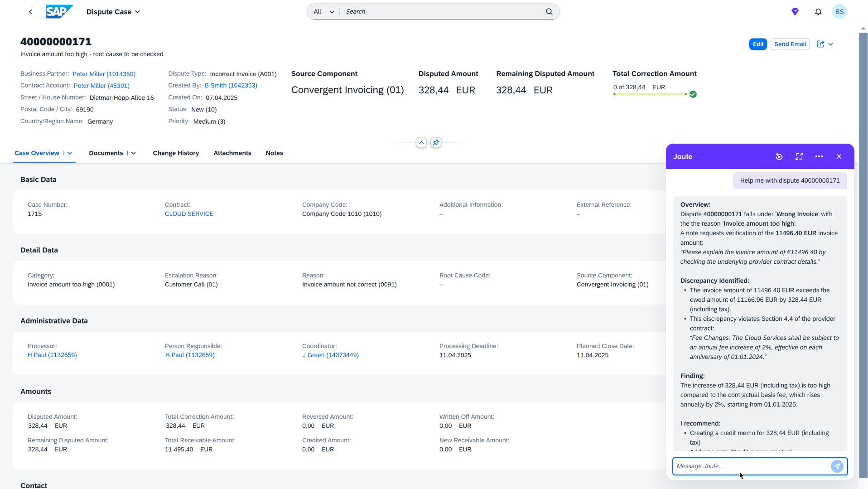Click the back navigation arrow
This screenshot has height=489, width=868.
coord(30,12)
